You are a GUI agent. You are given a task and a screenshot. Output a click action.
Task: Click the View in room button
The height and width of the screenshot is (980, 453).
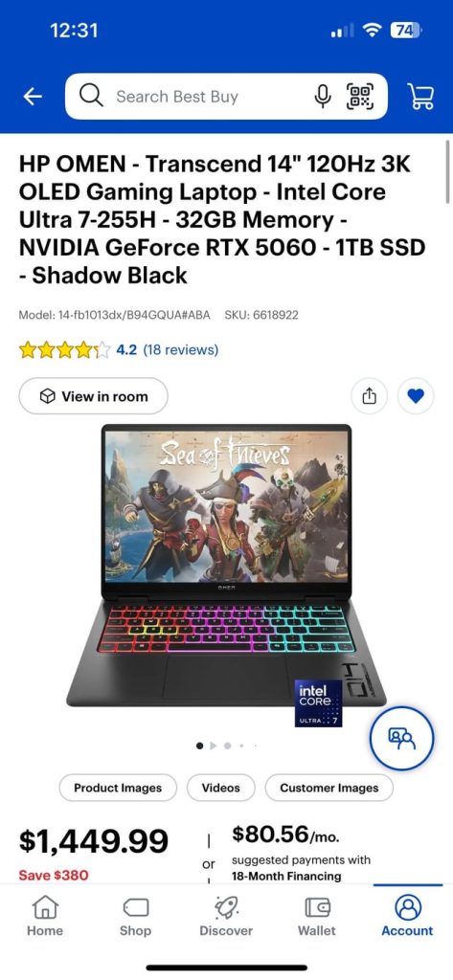pos(93,396)
